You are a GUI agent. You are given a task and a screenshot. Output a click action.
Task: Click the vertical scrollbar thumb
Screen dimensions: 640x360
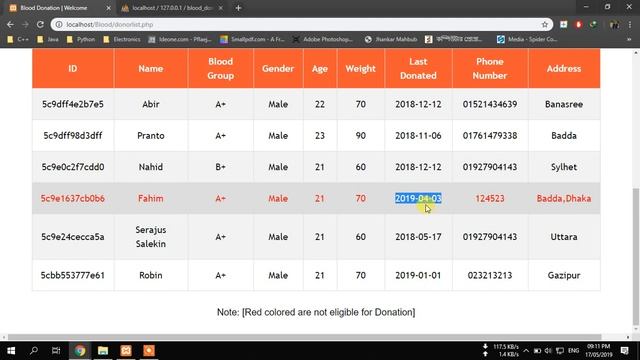click(636, 257)
